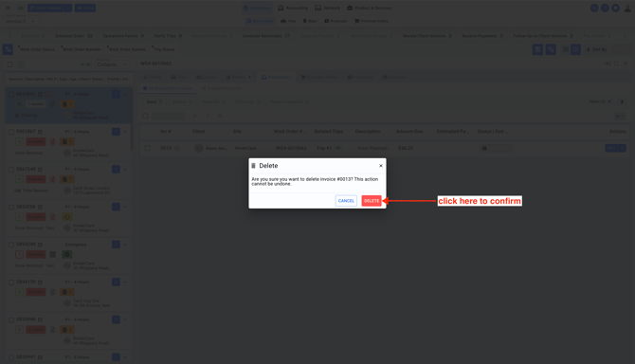This screenshot has width=635, height=364.
Task: Tick the checkbox for work order 5829946
Action: click(x=11, y=319)
